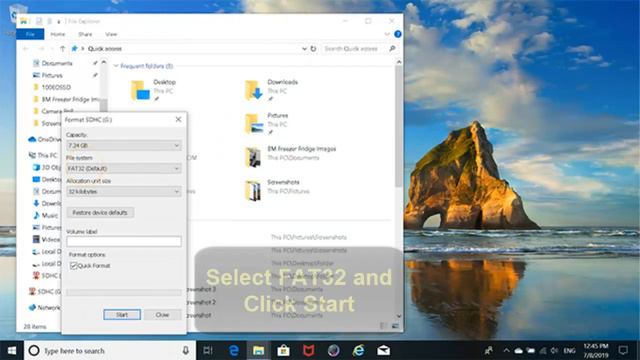Open the address bar history dropdown

coord(304,49)
